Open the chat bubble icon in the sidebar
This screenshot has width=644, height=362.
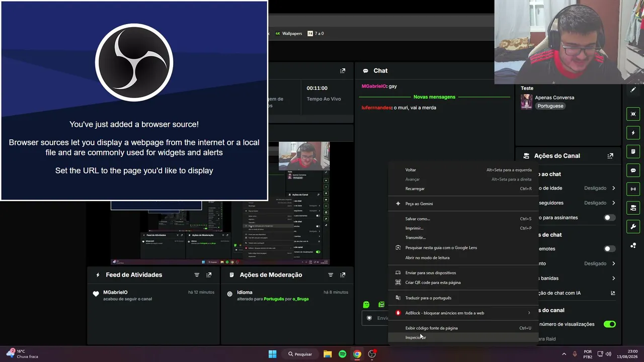pos(633,170)
